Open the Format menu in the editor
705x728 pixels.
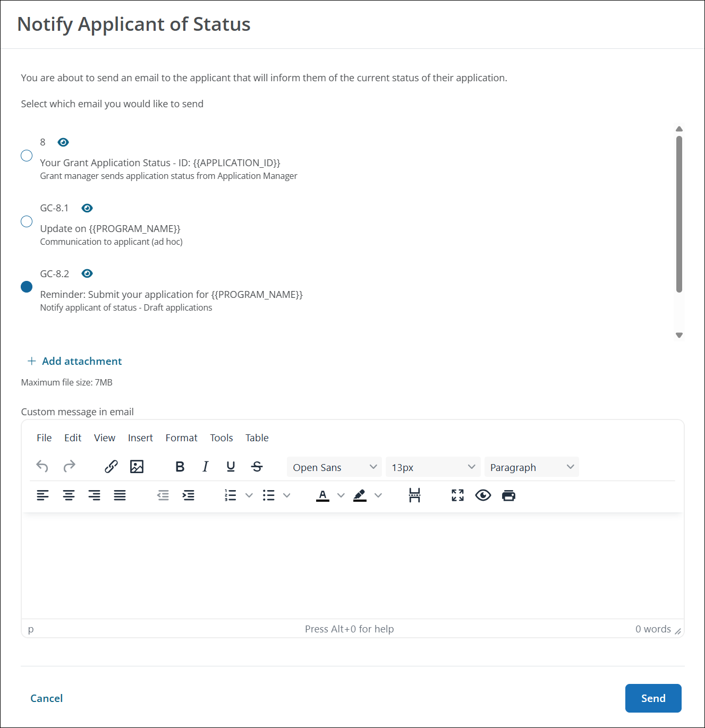tap(181, 438)
